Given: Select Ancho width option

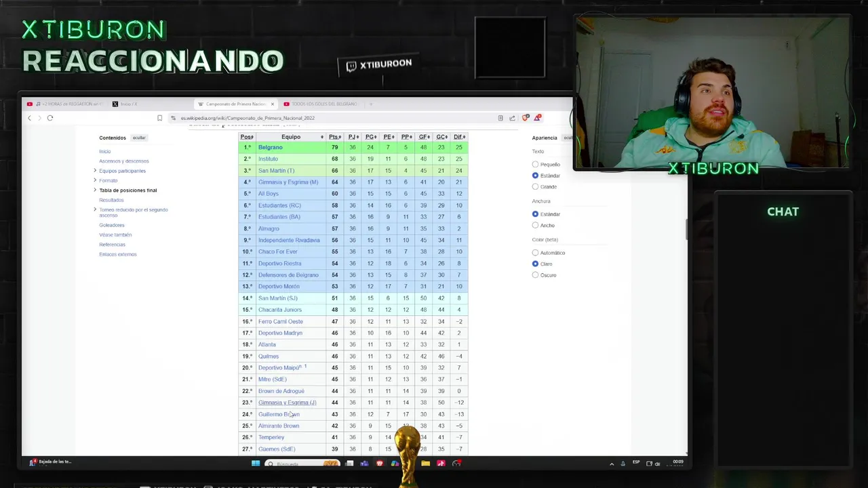Looking at the screenshot, I should click(x=536, y=225).
